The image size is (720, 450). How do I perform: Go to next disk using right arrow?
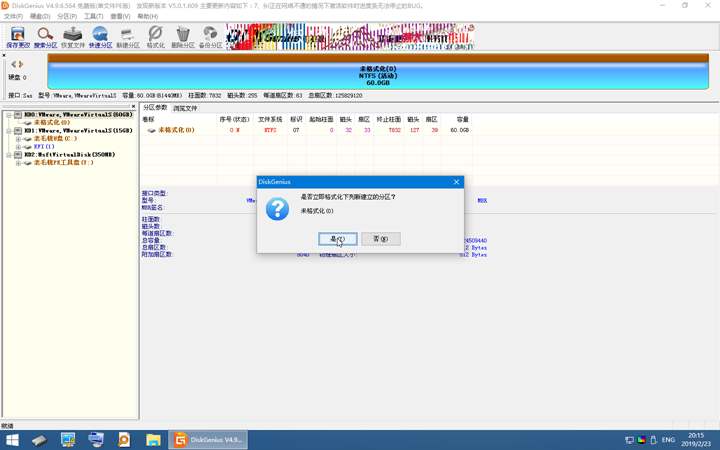(x=22, y=64)
